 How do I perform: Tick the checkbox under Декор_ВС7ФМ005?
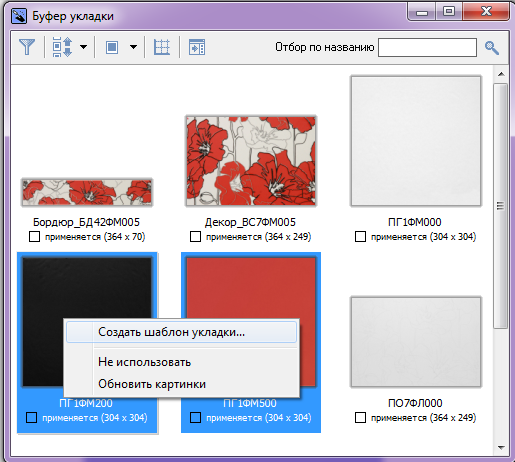(x=195, y=237)
